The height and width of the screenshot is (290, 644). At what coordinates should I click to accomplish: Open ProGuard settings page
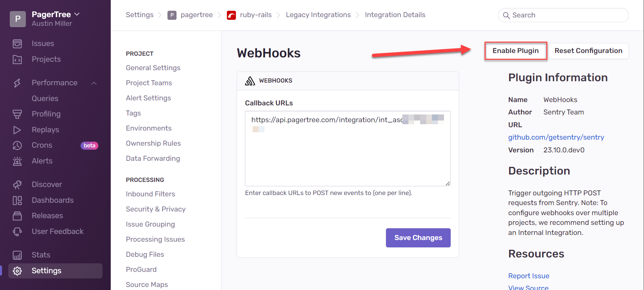[141, 270]
